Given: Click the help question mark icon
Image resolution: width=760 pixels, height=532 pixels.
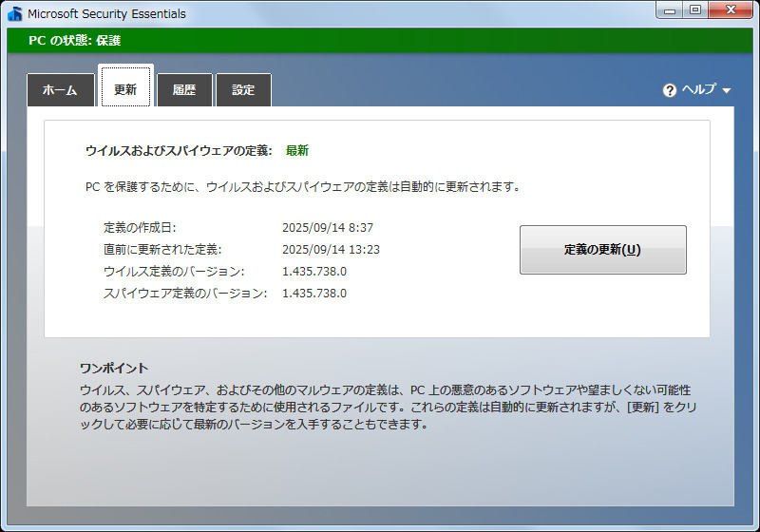Looking at the screenshot, I should tap(670, 90).
